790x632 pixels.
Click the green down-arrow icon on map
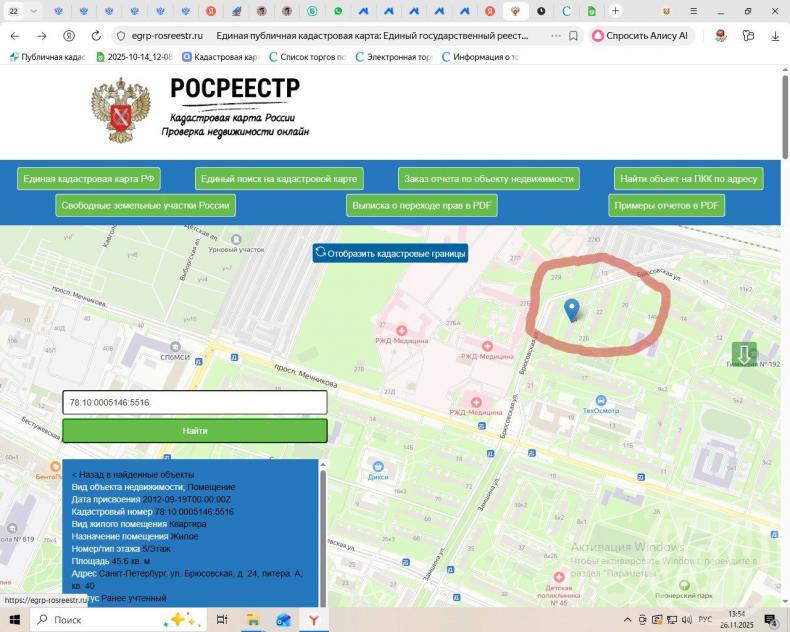pyautogui.click(x=743, y=354)
